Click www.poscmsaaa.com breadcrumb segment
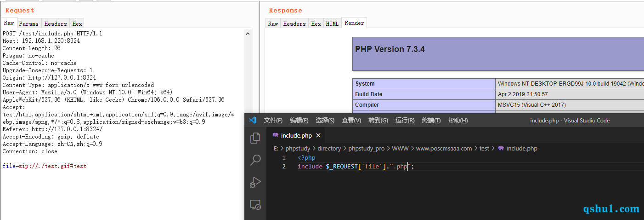644x220 pixels. point(444,148)
